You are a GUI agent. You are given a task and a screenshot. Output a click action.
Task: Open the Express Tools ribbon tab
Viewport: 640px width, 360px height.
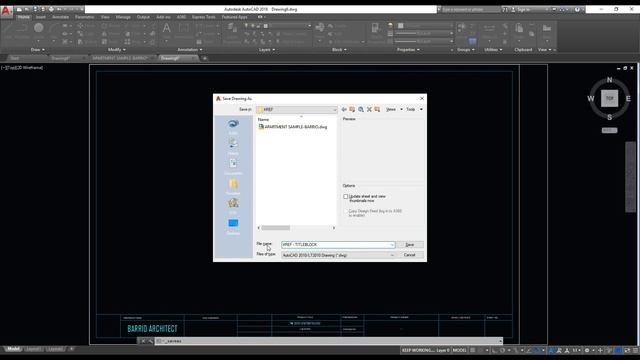click(x=203, y=17)
